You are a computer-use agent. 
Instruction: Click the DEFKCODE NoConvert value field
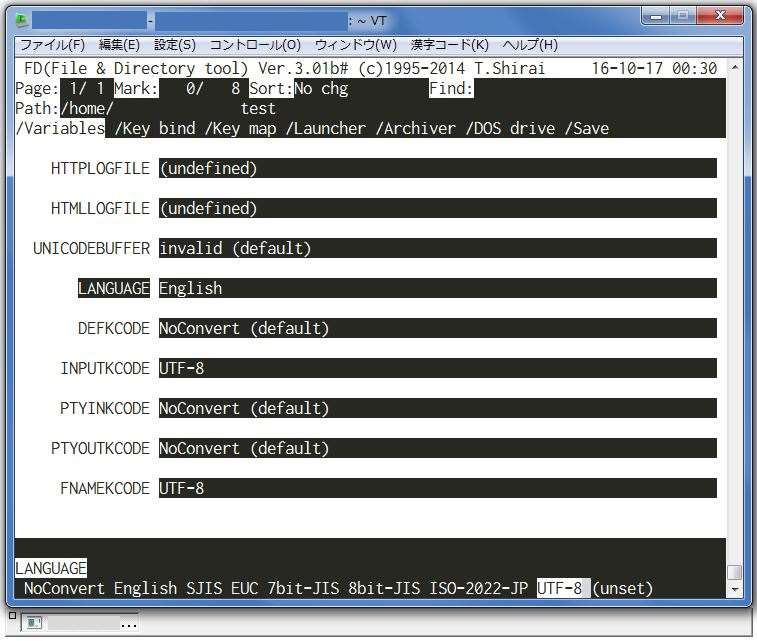coord(437,329)
